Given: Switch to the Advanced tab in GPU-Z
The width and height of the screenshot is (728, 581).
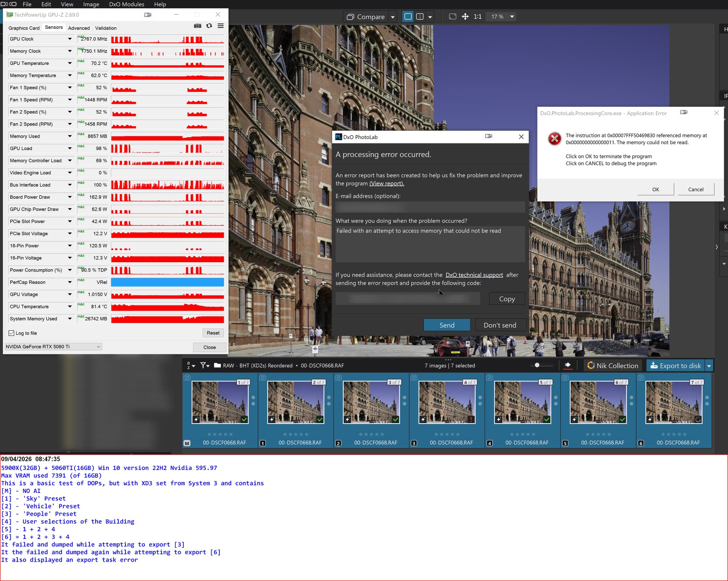Looking at the screenshot, I should (79, 28).
